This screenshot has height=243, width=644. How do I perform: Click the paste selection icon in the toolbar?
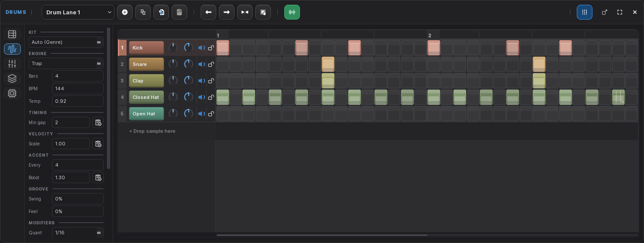263,12
